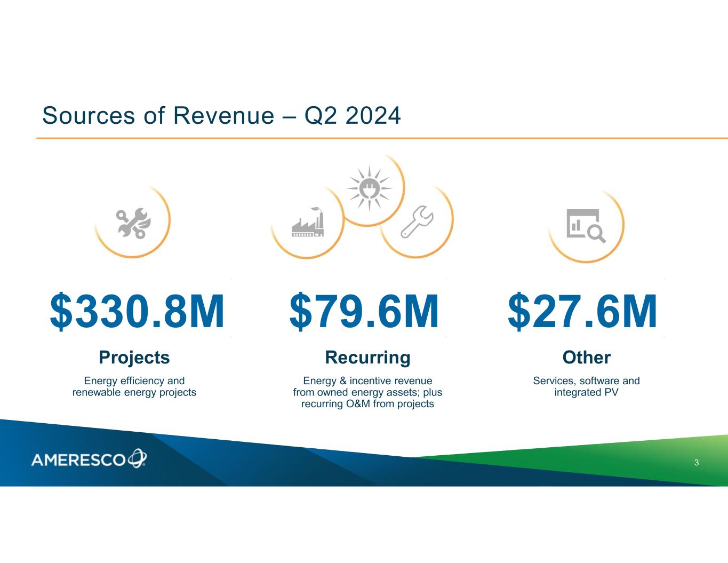Click the $330.8M revenue figure

[x=137, y=312]
